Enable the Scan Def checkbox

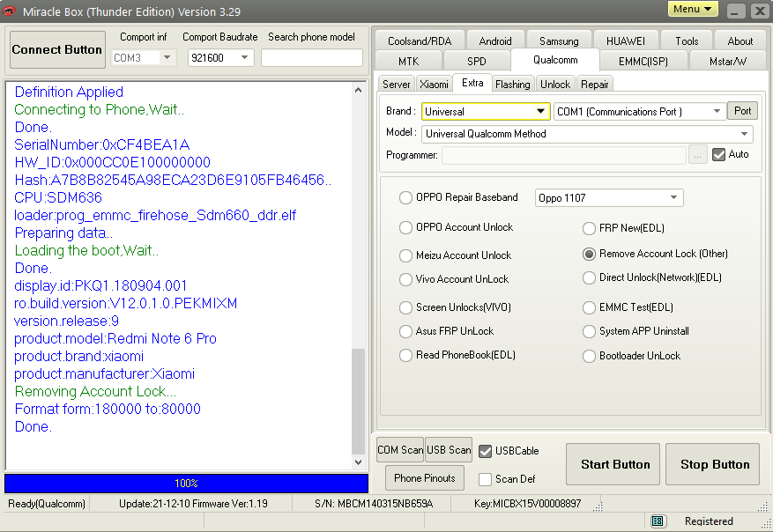pyautogui.click(x=485, y=479)
